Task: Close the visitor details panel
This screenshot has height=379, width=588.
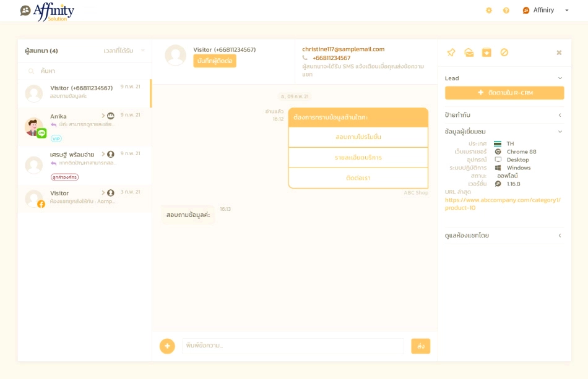Action: (559, 53)
